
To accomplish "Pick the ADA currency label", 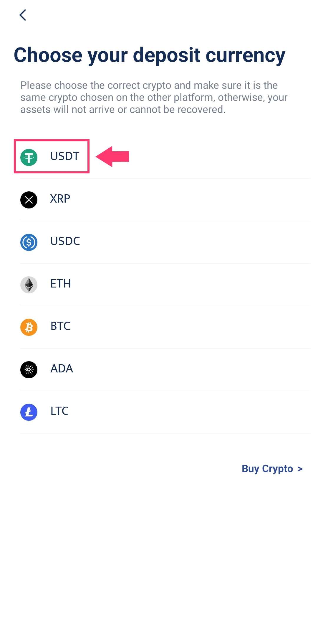I will 62,369.
